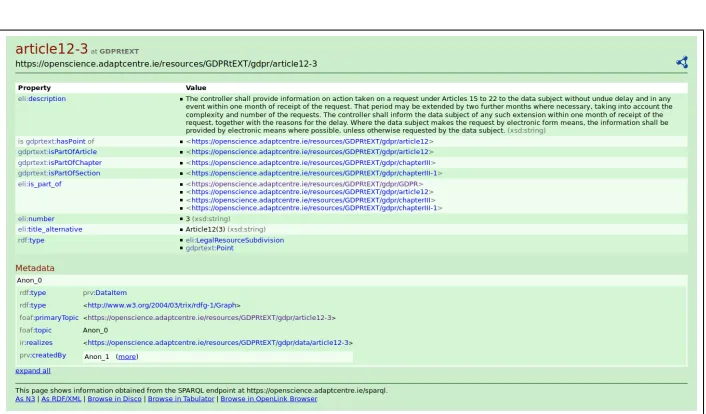The width and height of the screenshot is (706, 414).
Task: Open the gdprtext:hasPoint property link
Action: pos(56,141)
